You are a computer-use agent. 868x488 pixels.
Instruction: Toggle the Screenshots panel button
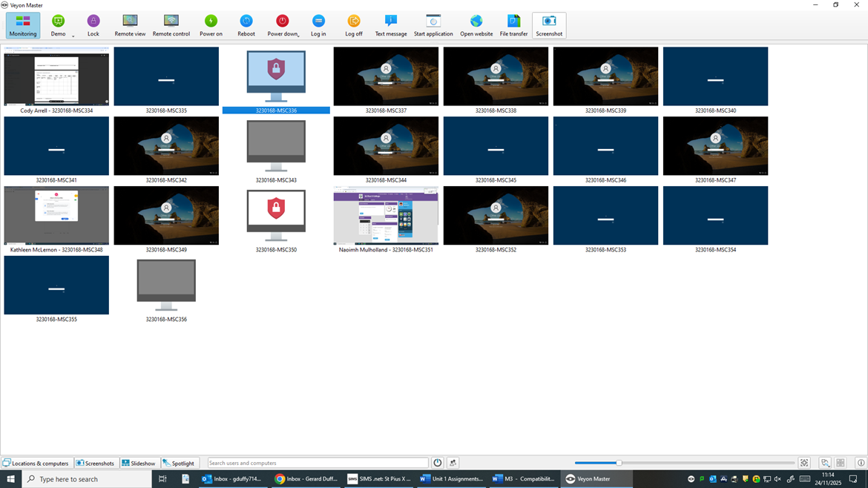tap(96, 464)
